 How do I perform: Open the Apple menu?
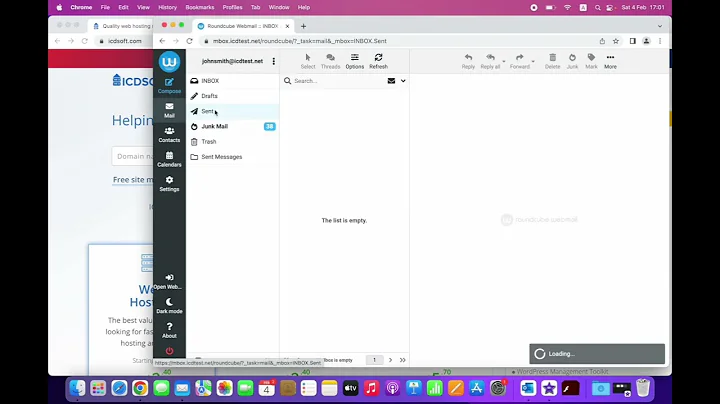point(59,7)
